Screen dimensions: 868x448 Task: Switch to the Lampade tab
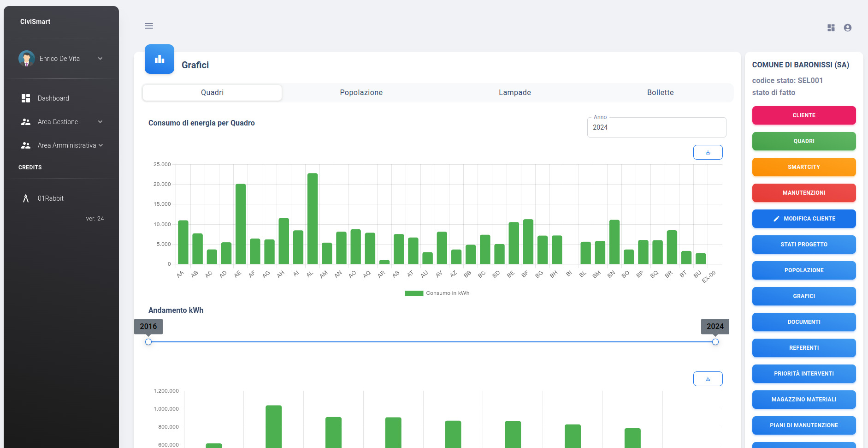[x=515, y=92]
